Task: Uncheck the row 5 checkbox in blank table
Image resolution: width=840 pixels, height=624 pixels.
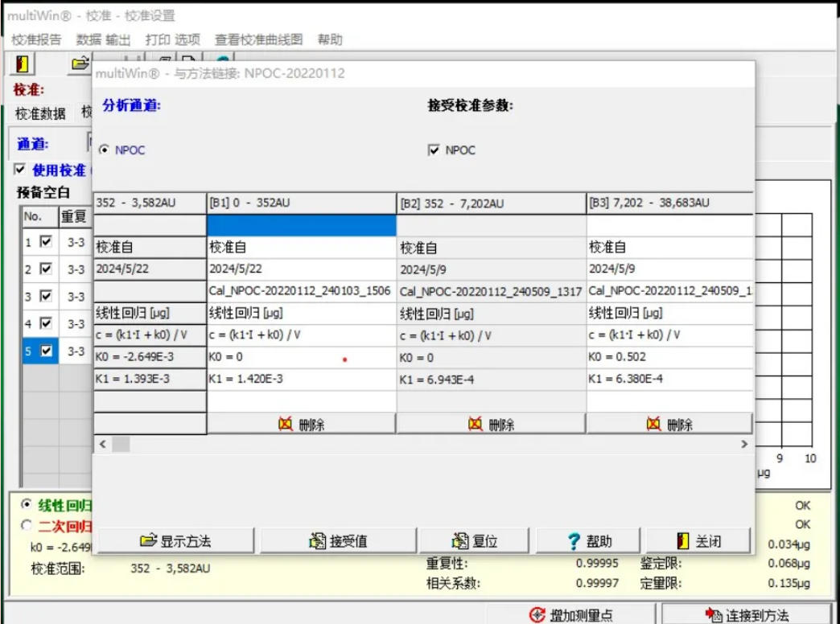Action: [x=46, y=351]
